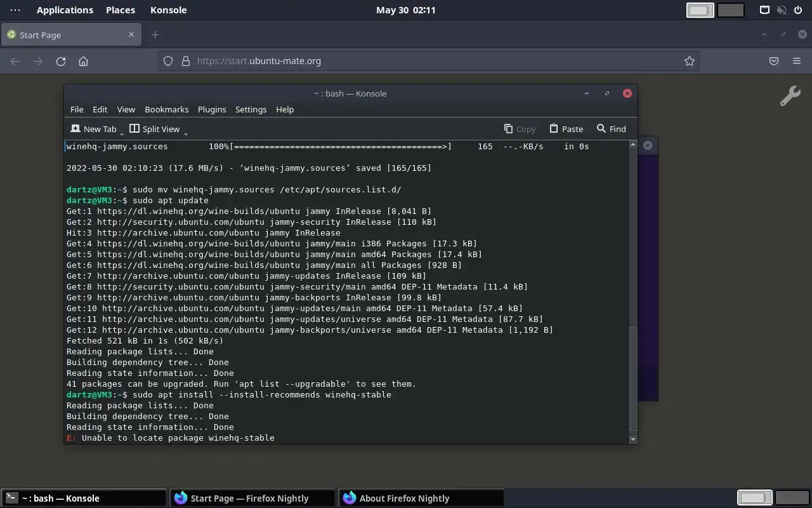Go back in Firefox
Image resolution: width=812 pixels, height=508 pixels.
(15, 61)
